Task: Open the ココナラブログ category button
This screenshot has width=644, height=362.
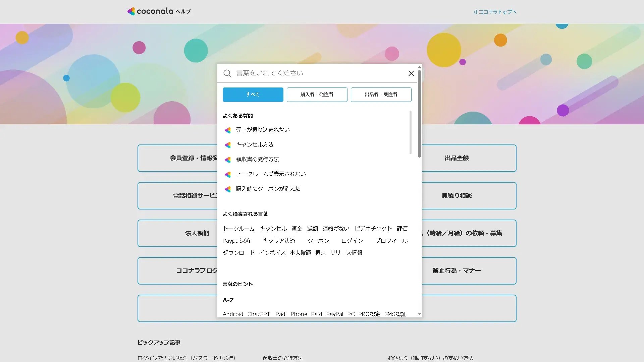Action: coord(178,271)
